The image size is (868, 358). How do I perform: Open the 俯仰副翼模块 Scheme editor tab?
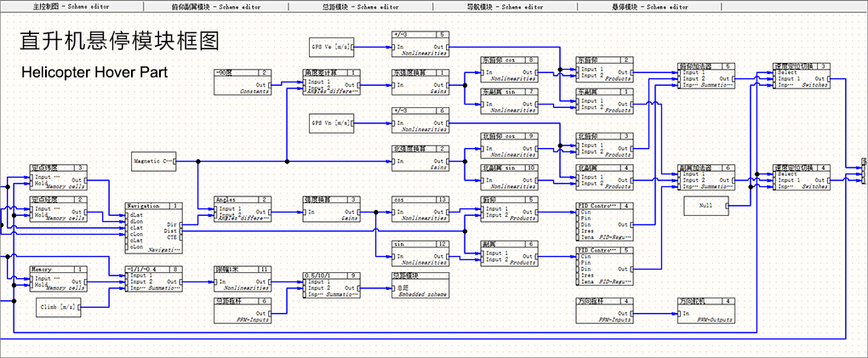[216, 6]
